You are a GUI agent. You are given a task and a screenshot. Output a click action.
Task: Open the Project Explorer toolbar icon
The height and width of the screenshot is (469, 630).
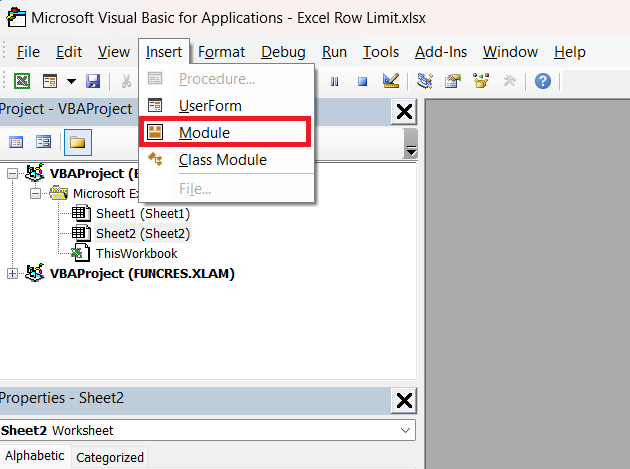424,81
